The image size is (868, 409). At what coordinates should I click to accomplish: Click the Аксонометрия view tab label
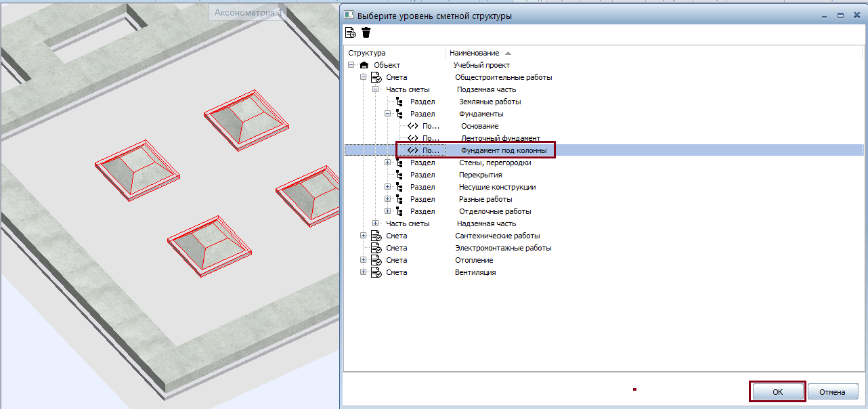click(x=246, y=12)
